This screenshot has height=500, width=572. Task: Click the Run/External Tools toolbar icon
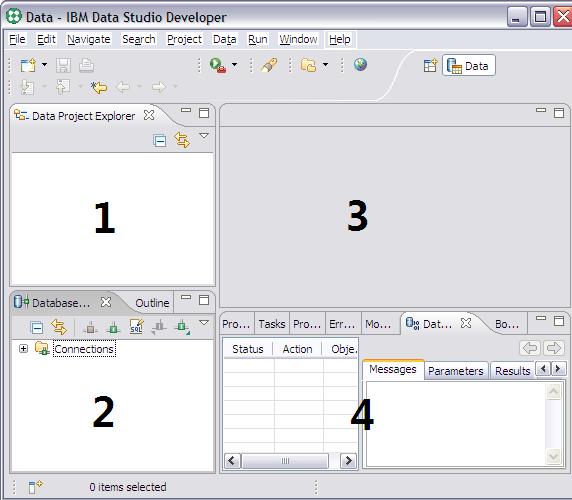tap(218, 66)
